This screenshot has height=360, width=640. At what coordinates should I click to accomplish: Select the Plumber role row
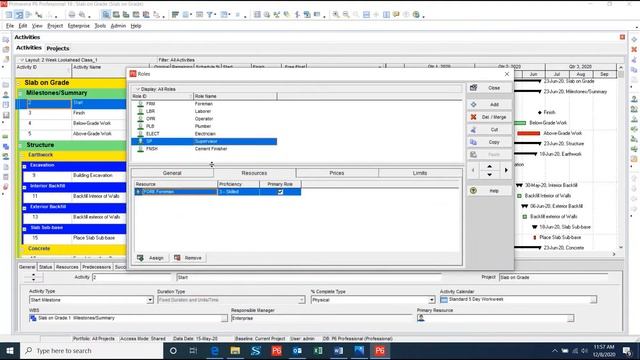(204, 127)
